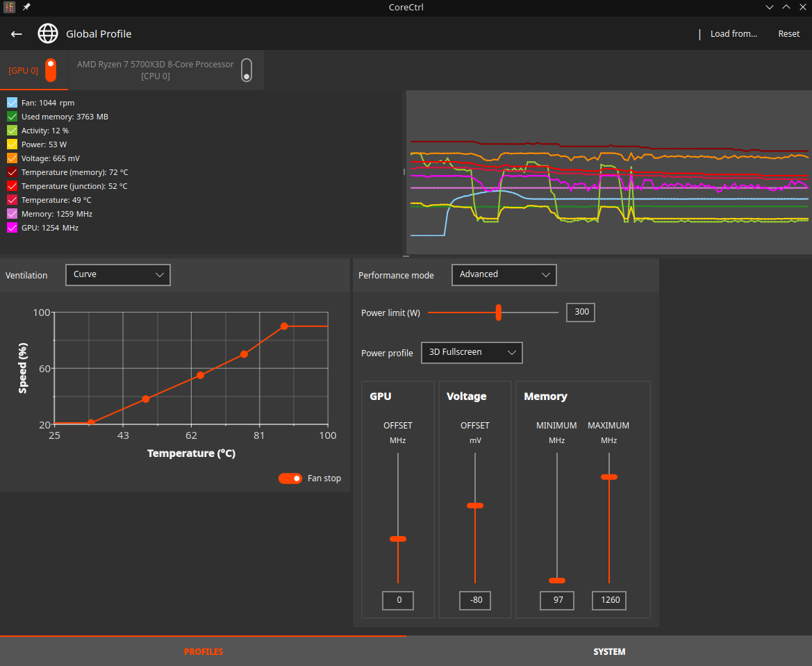
Task: Click the Voltage offset field -80
Action: point(475,600)
